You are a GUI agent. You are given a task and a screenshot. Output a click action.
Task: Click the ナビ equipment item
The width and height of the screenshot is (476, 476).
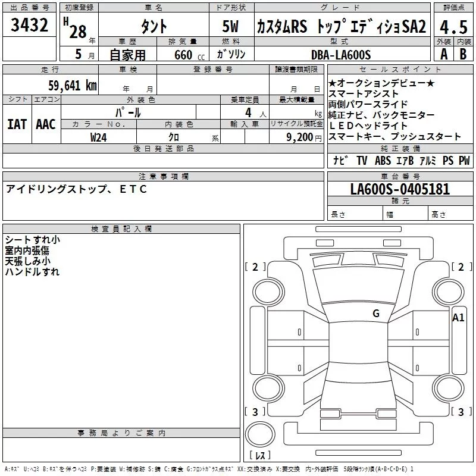point(340,160)
